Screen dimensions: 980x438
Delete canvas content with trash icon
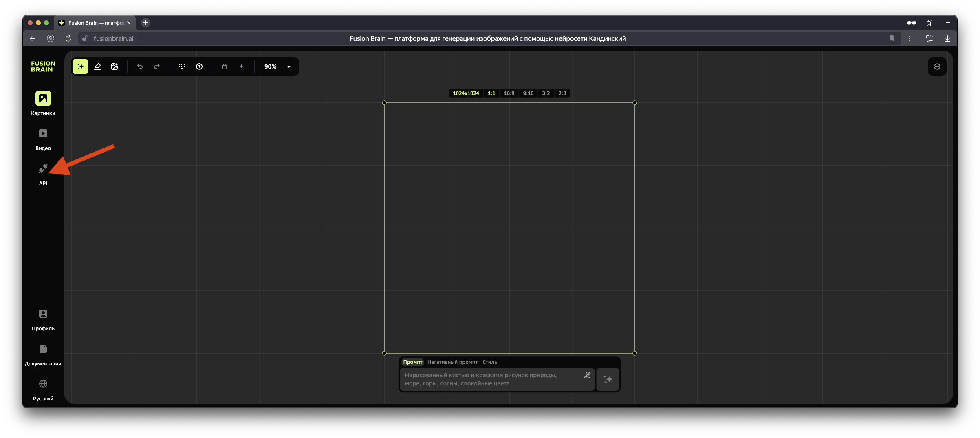[x=225, y=66]
